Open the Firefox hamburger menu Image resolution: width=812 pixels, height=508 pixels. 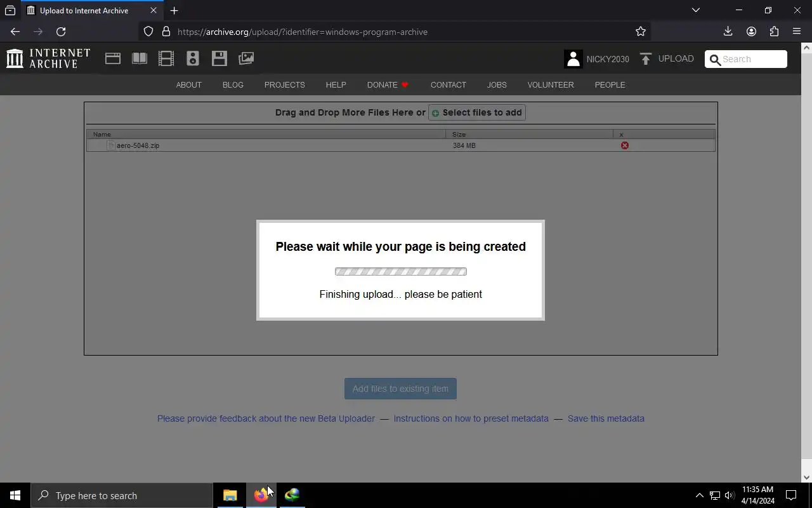click(x=797, y=31)
